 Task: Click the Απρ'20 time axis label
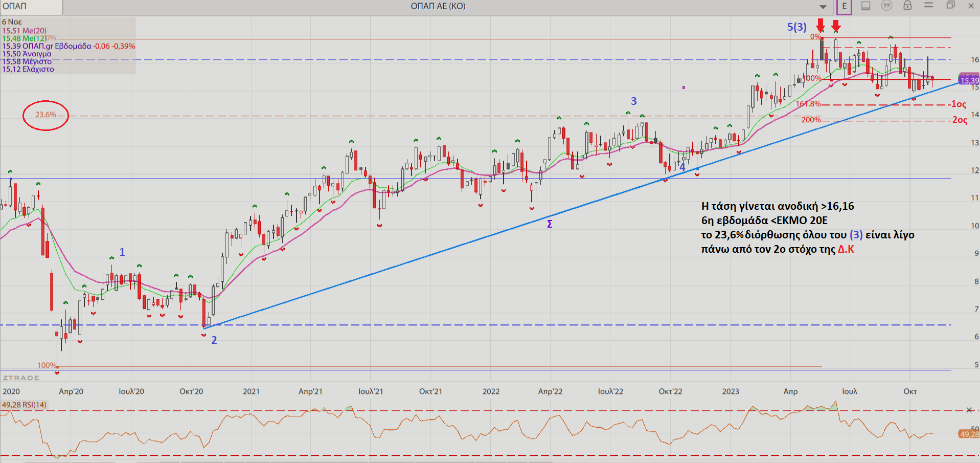point(71,391)
